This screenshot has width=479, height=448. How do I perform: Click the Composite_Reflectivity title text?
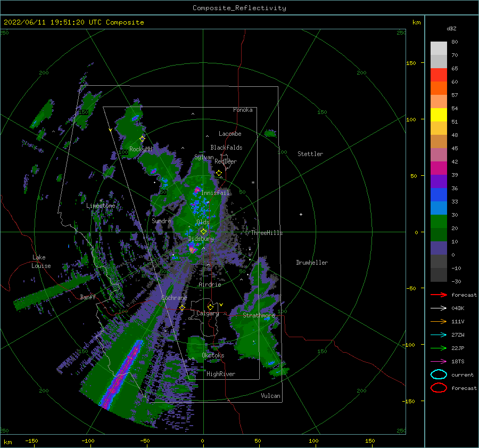pos(240,8)
